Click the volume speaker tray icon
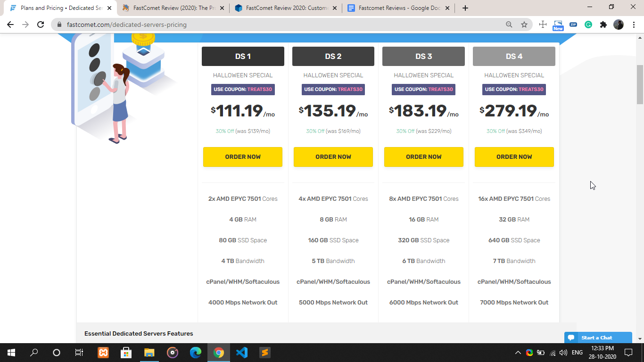 (x=563, y=353)
